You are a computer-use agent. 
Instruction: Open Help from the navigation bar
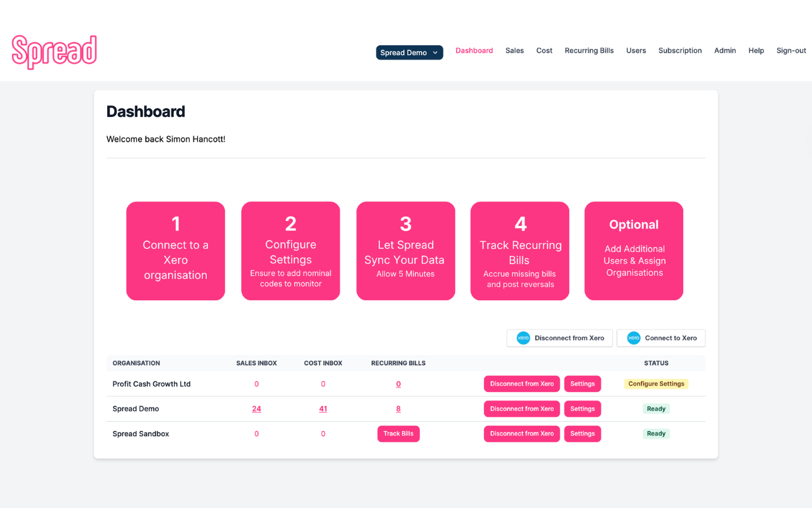coord(756,50)
